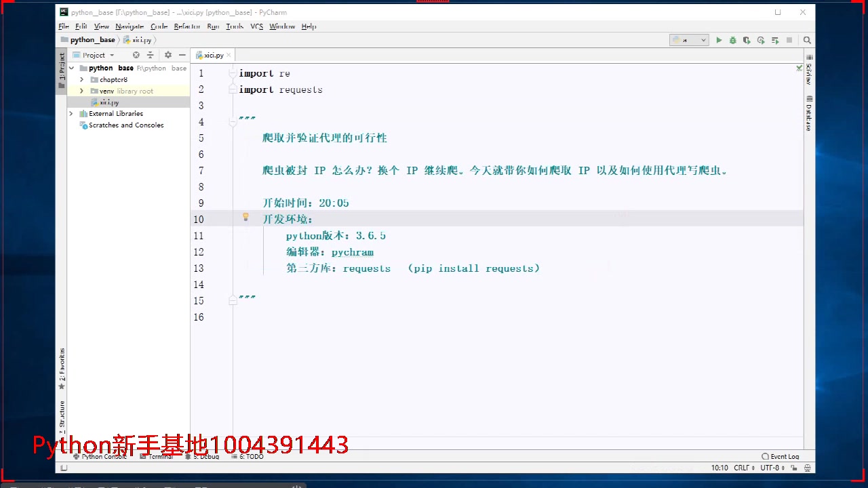Open the Help menu
Image resolution: width=868 pixels, height=488 pixels.
309,26
